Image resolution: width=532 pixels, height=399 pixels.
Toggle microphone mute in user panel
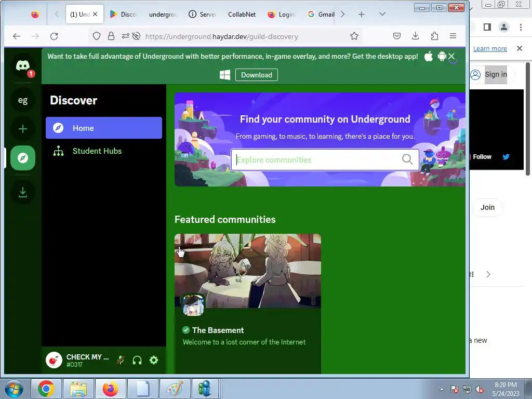(x=121, y=360)
